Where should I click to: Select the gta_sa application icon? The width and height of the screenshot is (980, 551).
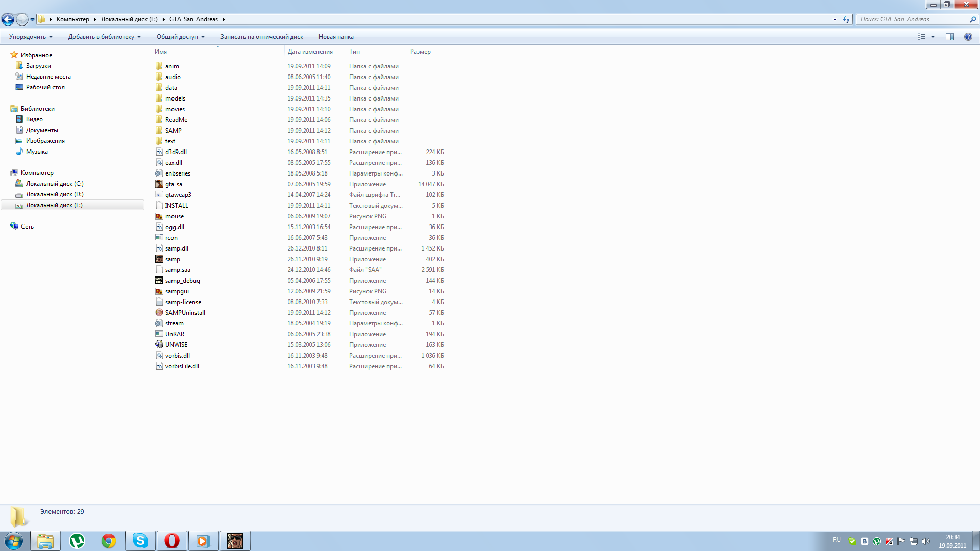[159, 184]
